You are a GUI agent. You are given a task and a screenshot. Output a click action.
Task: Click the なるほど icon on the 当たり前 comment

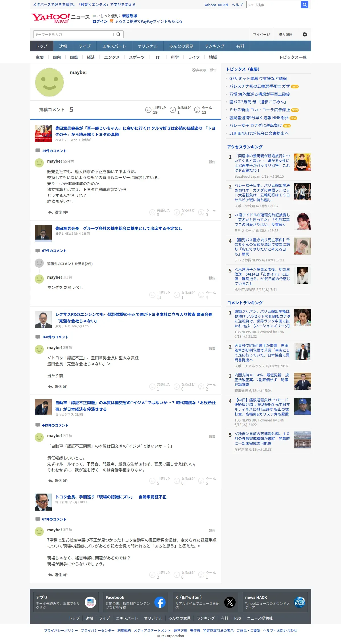pyautogui.click(x=177, y=387)
